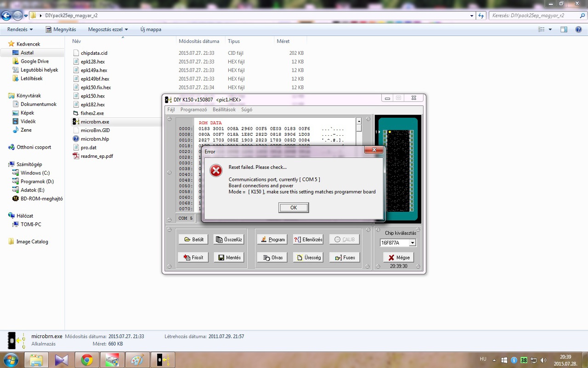Click the HU language indicator in taskbar

pyautogui.click(x=483, y=359)
